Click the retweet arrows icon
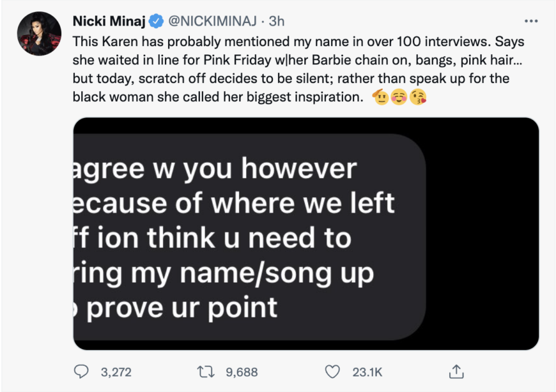Image resolution: width=556 pixels, height=392 pixels. click(206, 372)
